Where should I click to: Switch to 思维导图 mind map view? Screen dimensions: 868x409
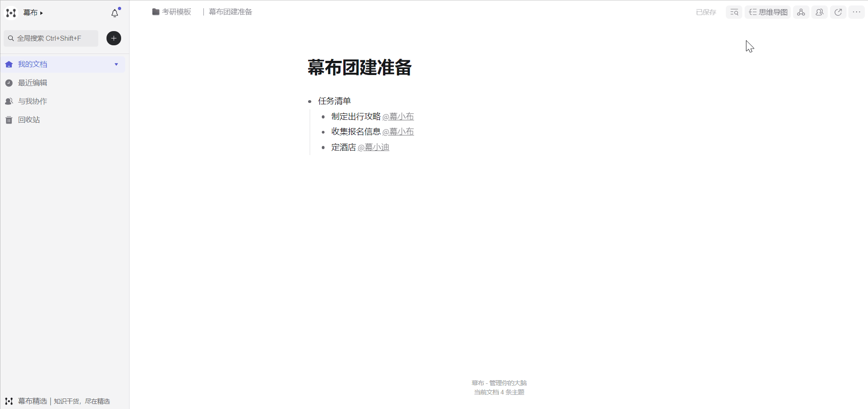[768, 12]
